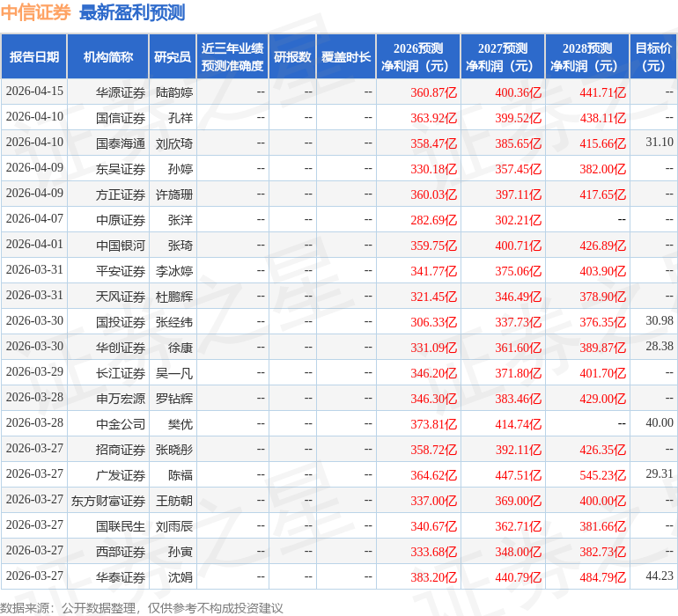Click the 目标价 column header

tap(653, 56)
